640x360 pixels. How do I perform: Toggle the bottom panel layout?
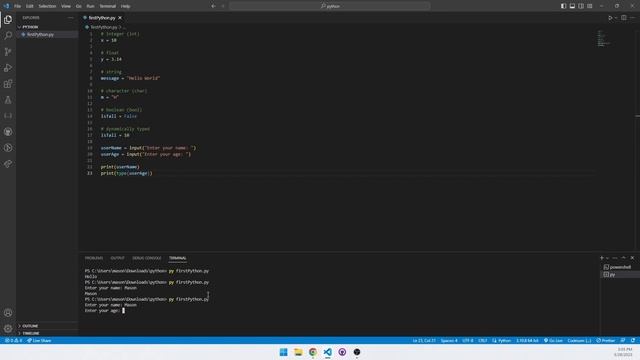572,6
